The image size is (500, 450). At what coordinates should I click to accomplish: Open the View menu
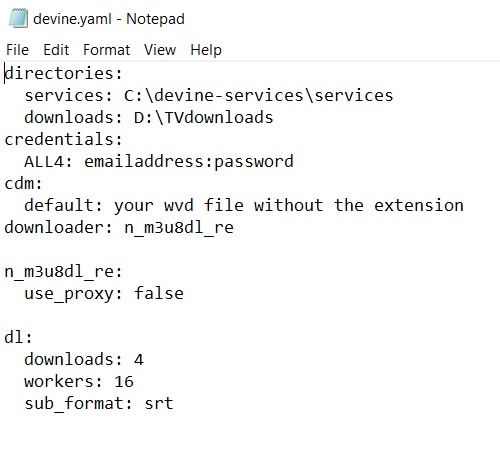160,50
